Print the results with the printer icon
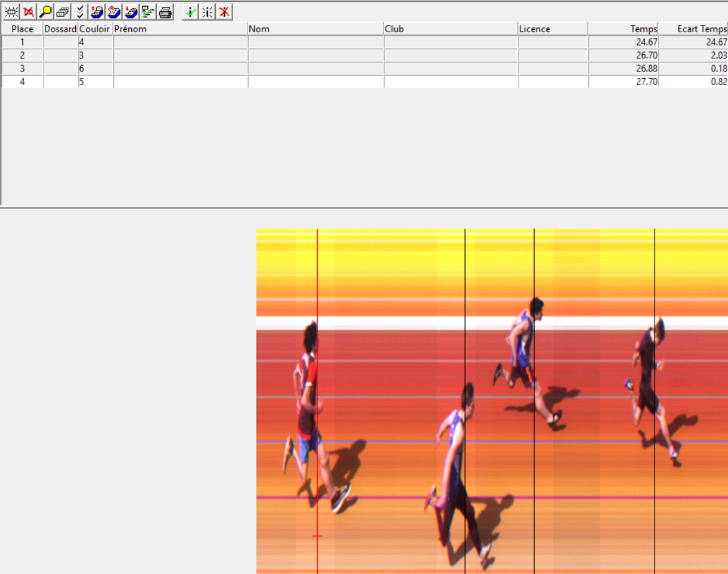The image size is (728, 574). (165, 12)
